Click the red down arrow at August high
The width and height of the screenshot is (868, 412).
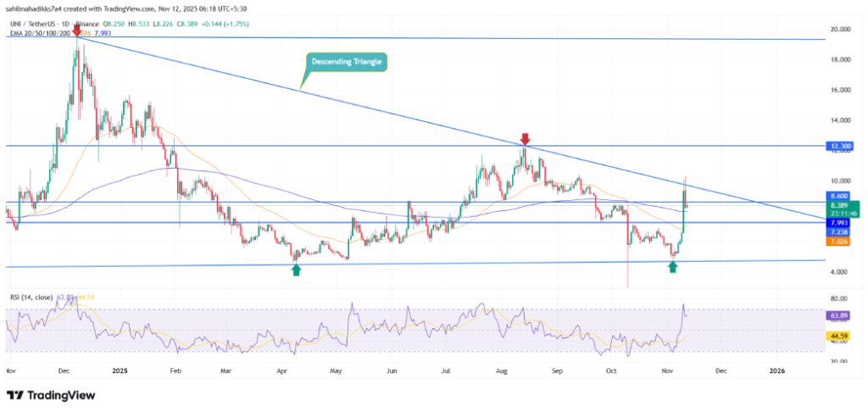pos(526,137)
